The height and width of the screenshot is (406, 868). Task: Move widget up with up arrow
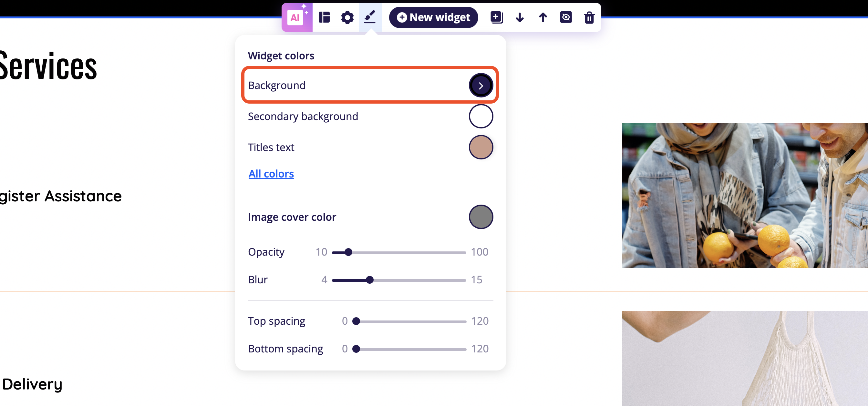543,17
